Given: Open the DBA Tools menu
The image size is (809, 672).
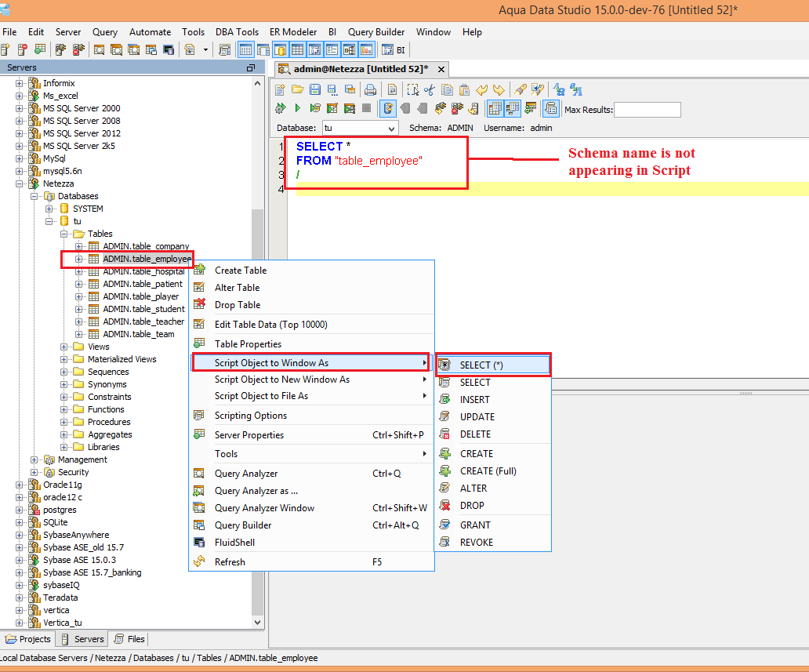Looking at the screenshot, I should (237, 32).
